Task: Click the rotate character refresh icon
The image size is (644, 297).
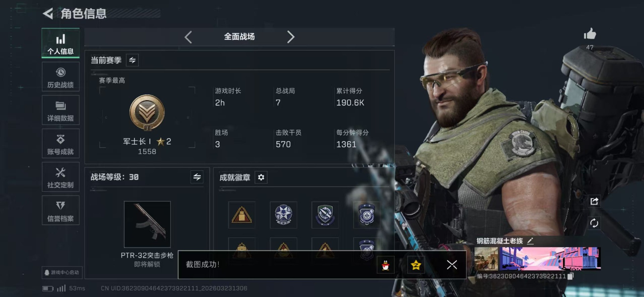Action: coord(594,223)
